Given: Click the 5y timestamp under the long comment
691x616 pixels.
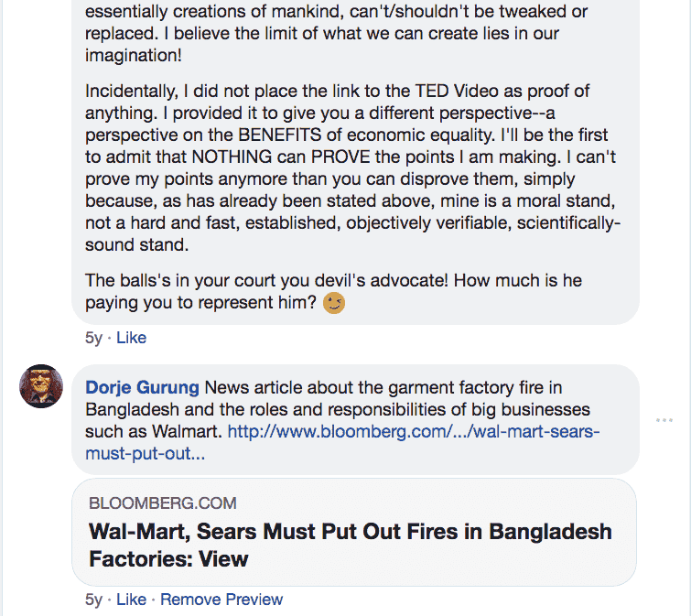Looking at the screenshot, I should [x=93, y=338].
